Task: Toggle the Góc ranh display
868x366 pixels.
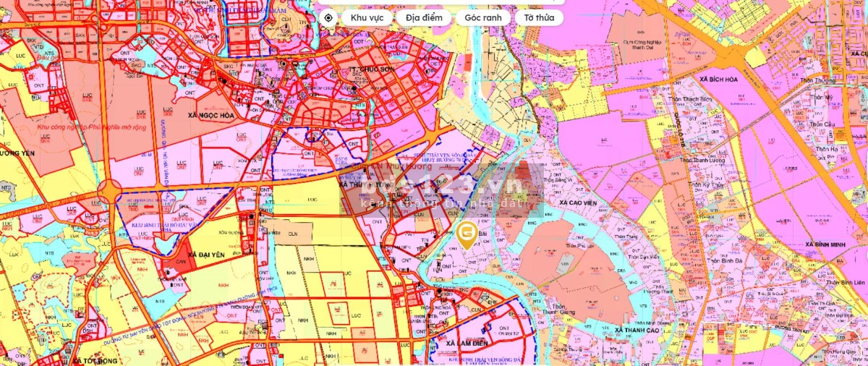Action: 482,18
